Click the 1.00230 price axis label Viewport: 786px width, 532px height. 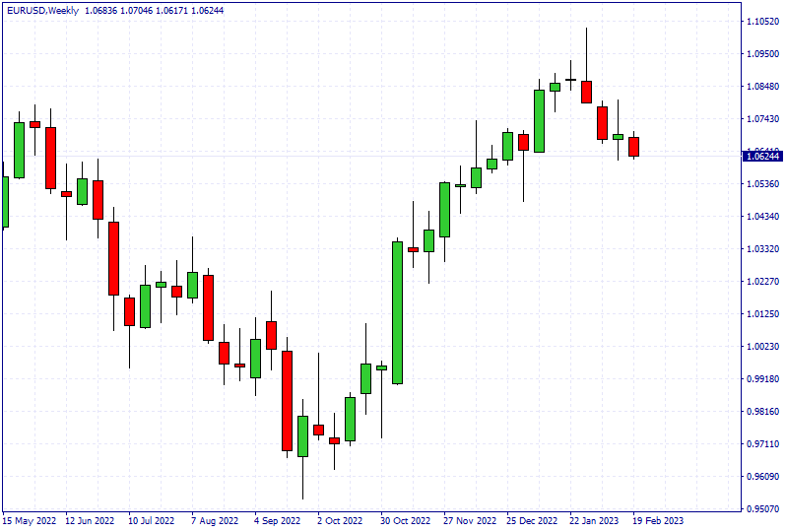(x=763, y=346)
